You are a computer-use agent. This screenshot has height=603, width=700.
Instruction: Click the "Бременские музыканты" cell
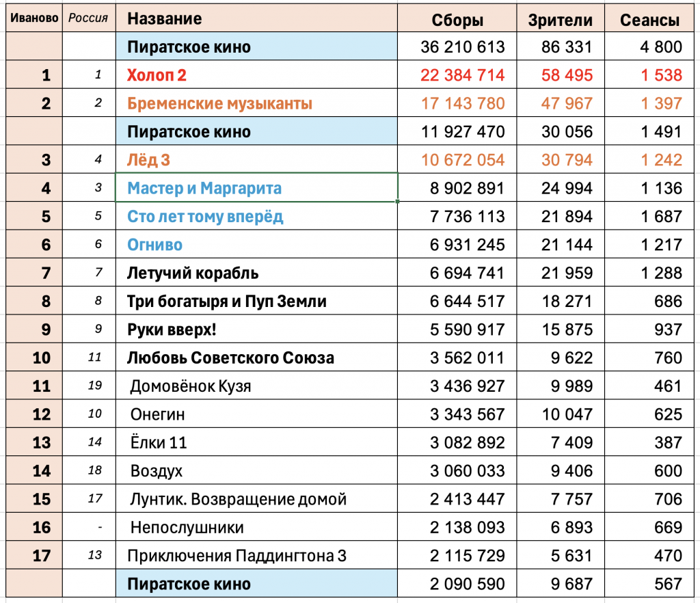pyautogui.click(x=256, y=103)
